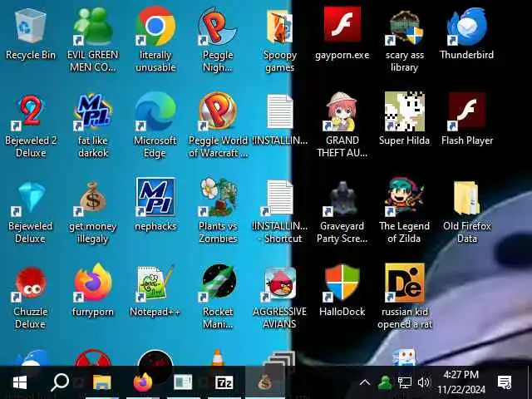Select the HalloDock shield icon
The height and width of the screenshot is (399, 532).
click(x=342, y=283)
